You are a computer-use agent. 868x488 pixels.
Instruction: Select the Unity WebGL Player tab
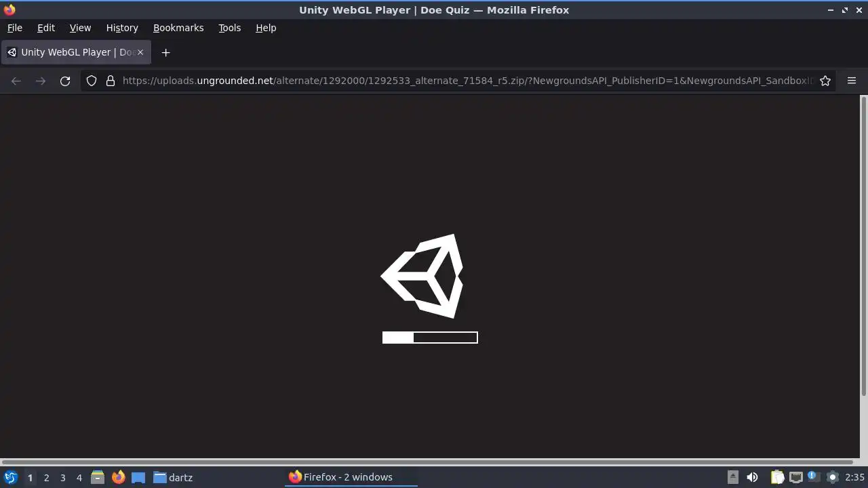[76, 52]
